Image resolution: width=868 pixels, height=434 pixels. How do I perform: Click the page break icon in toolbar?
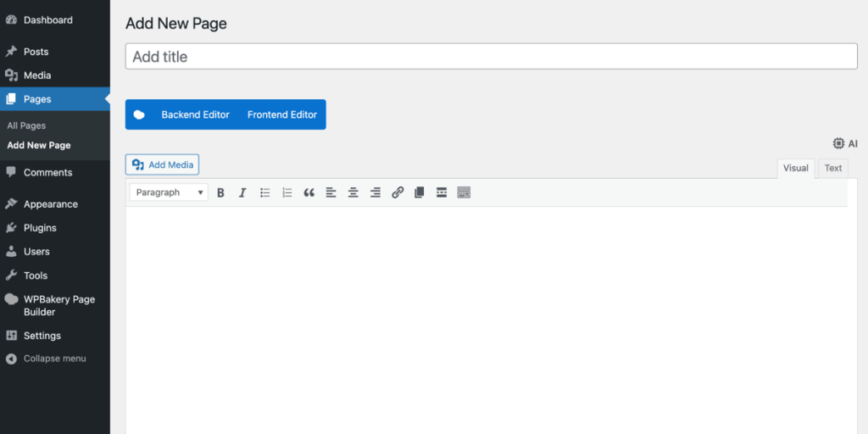[x=420, y=192]
